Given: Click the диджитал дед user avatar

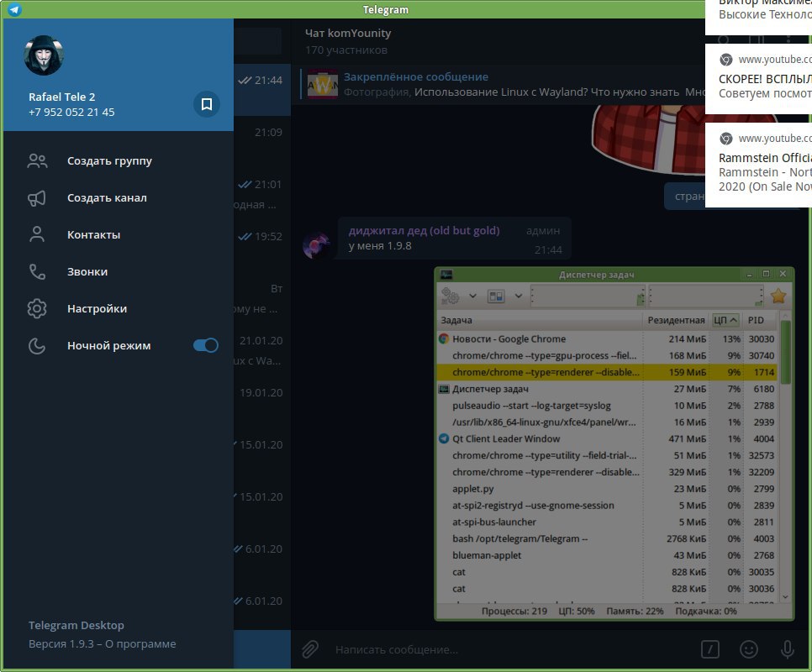Looking at the screenshot, I should tap(316, 244).
